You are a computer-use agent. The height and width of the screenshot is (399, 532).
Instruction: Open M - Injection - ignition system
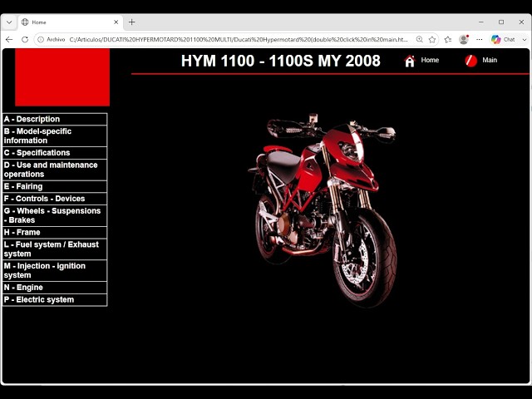pyautogui.click(x=55, y=270)
